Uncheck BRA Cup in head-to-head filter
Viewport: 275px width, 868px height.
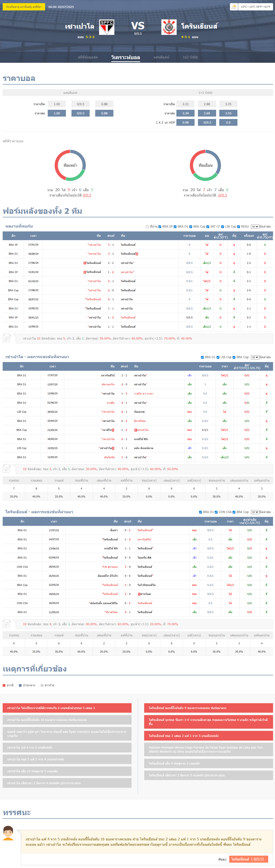[191, 227]
